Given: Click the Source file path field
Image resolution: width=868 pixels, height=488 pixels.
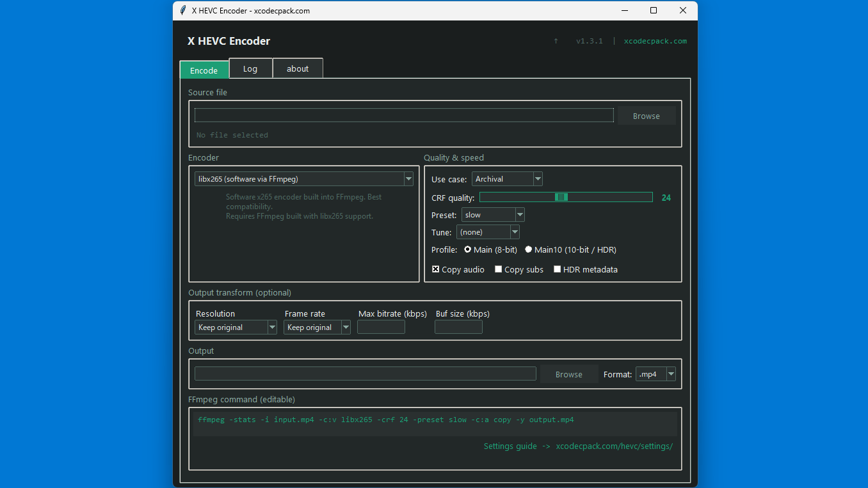Looking at the screenshot, I should [404, 115].
